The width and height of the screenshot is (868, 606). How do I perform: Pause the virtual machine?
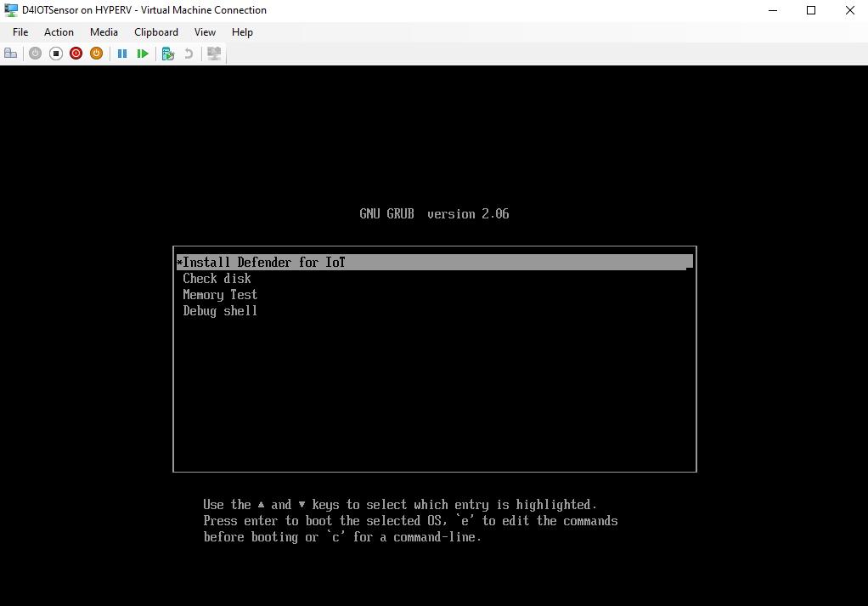[122, 54]
